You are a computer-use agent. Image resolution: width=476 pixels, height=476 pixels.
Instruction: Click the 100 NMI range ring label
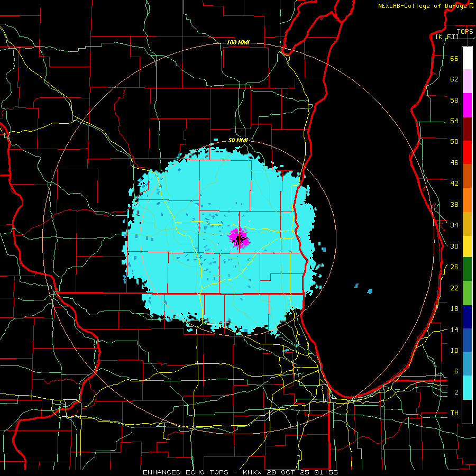coord(238,42)
